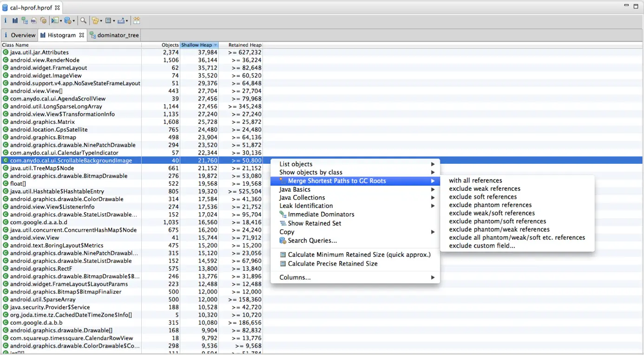
Task: Switch to the dominator_tree tab
Action: (x=114, y=35)
